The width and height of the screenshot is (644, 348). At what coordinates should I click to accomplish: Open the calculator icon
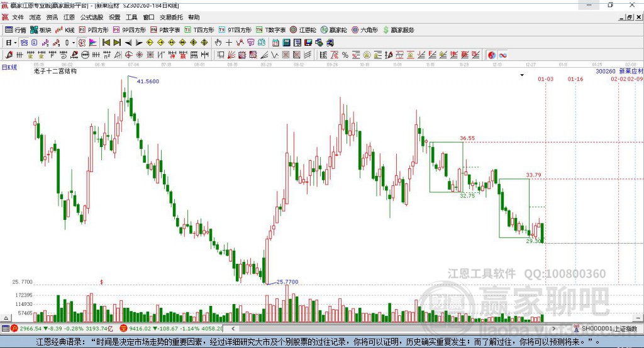pos(286,43)
